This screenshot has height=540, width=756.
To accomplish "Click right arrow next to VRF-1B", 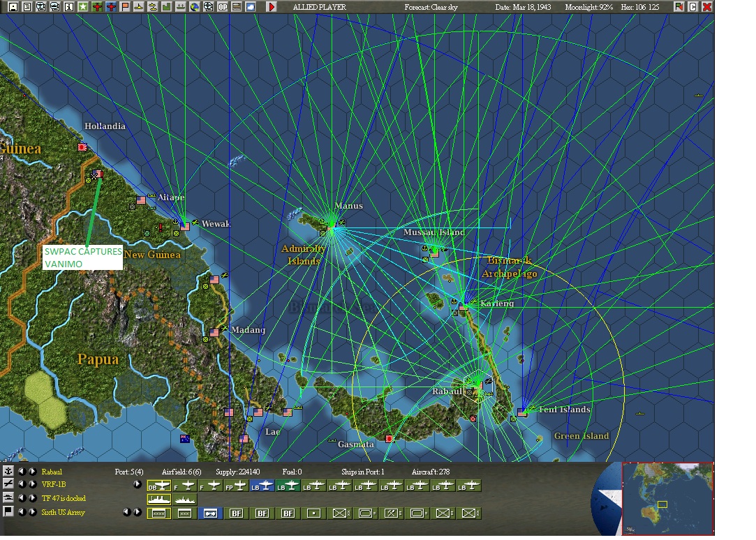I will tap(32, 484).
